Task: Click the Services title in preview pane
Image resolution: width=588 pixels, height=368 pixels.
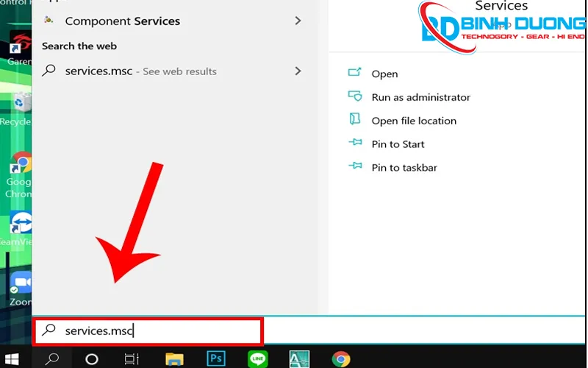Action: (501, 6)
